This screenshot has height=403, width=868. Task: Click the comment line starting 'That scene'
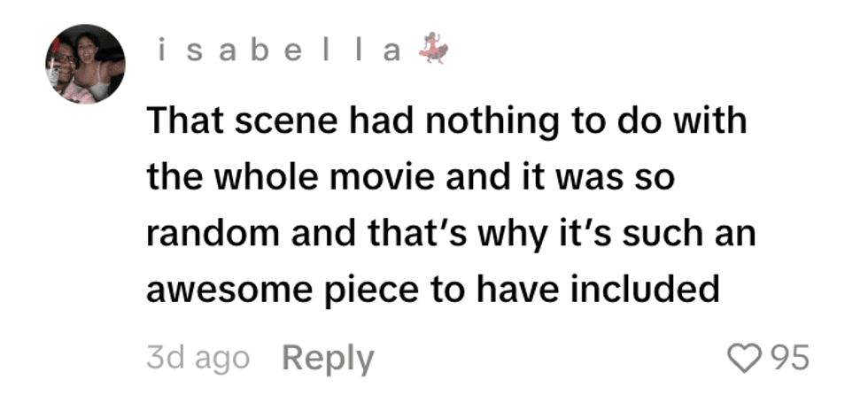pyautogui.click(x=446, y=120)
